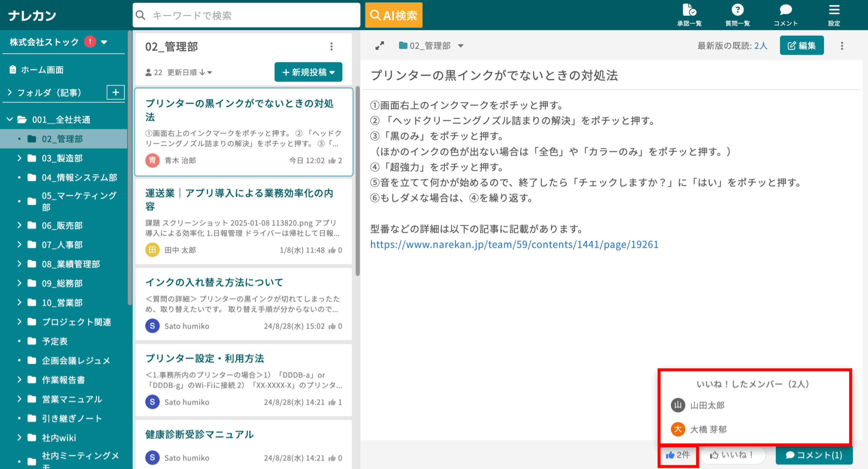Open the コメント(1) button
Screen dimensions: 868x469
[814, 455]
